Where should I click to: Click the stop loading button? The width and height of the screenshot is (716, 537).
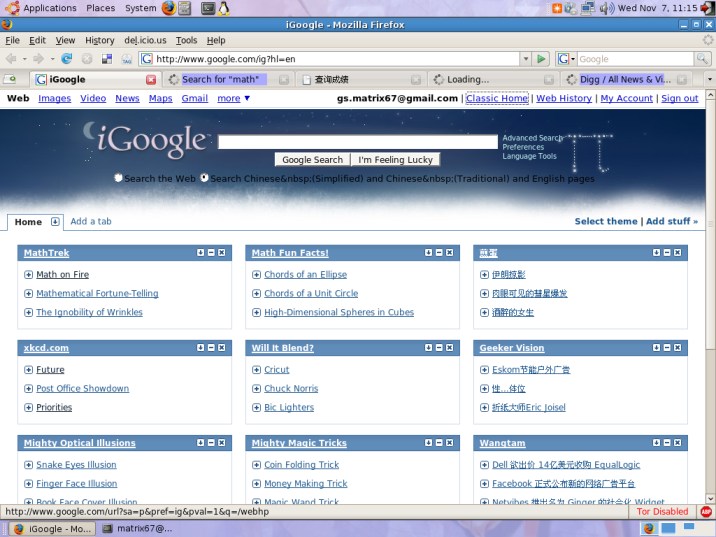(x=87, y=58)
